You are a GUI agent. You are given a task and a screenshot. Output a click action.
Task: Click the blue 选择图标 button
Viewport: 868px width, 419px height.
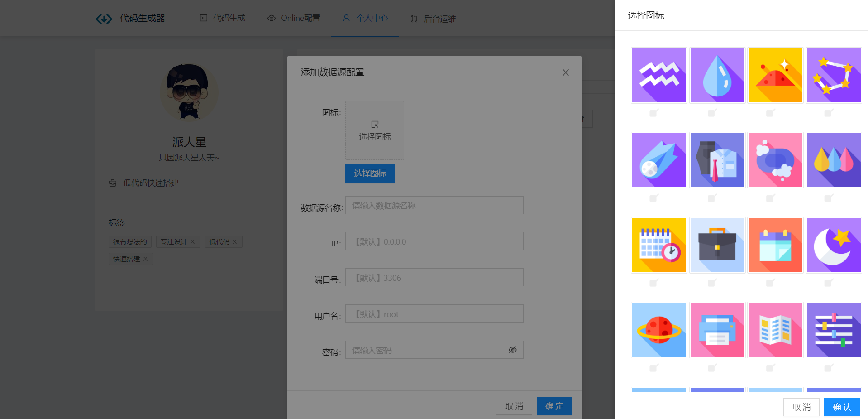[370, 173]
